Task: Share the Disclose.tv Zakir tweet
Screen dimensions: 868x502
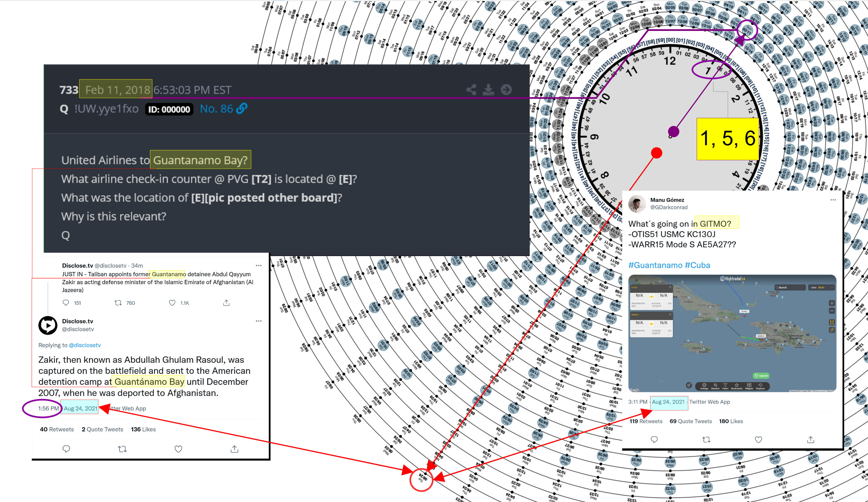Action: tap(235, 449)
